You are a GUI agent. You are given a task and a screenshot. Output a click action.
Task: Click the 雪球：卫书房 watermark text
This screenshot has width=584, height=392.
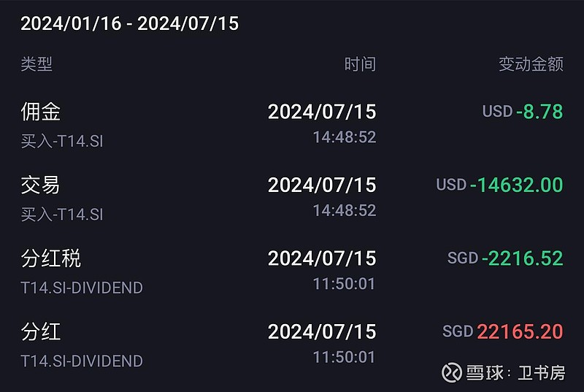tap(516, 372)
